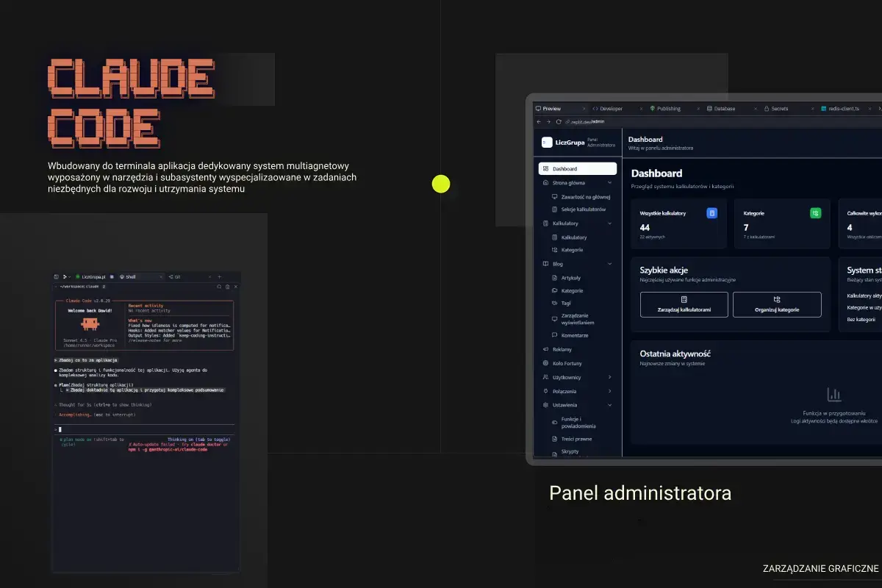
Task: Open the Secrets tab
Action: [779, 109]
